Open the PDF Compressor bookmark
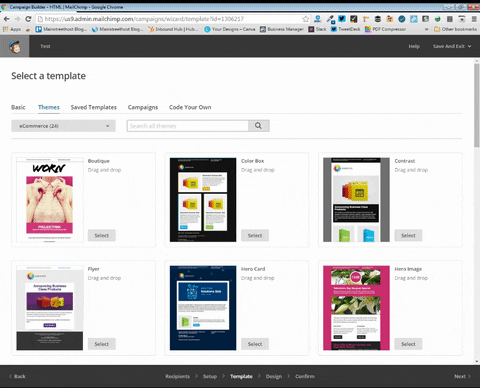 click(x=385, y=29)
